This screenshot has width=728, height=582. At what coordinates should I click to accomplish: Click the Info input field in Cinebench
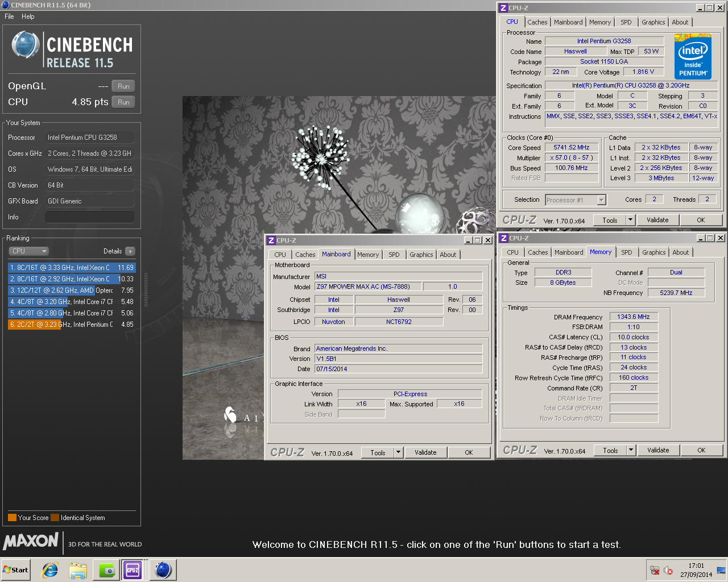[90, 217]
